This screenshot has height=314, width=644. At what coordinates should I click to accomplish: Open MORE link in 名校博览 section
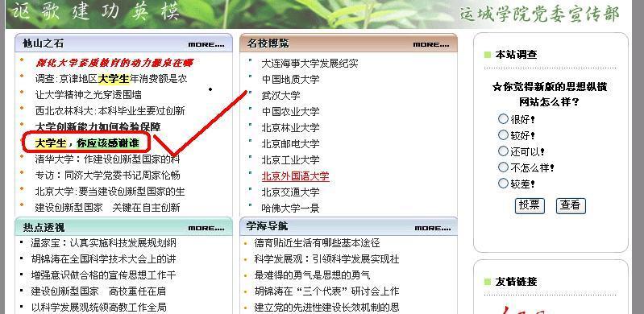(x=431, y=44)
